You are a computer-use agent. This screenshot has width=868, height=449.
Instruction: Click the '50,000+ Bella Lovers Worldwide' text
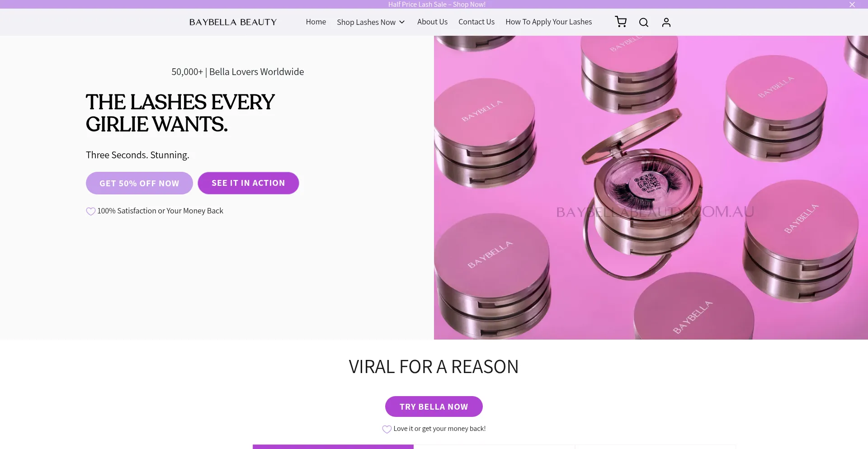[237, 71]
